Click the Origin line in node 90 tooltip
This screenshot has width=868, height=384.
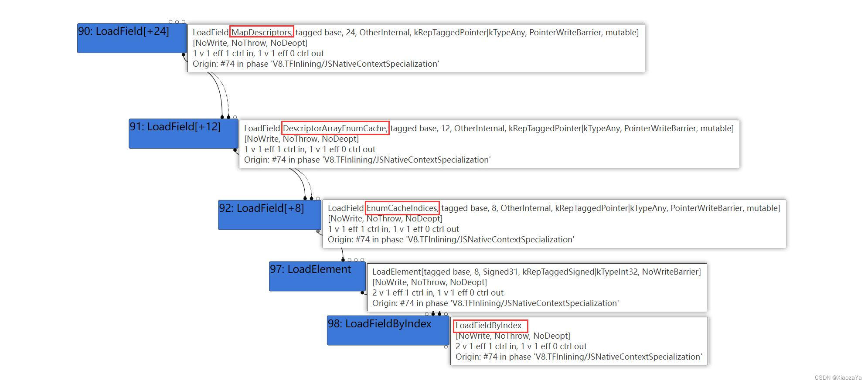[x=316, y=64]
